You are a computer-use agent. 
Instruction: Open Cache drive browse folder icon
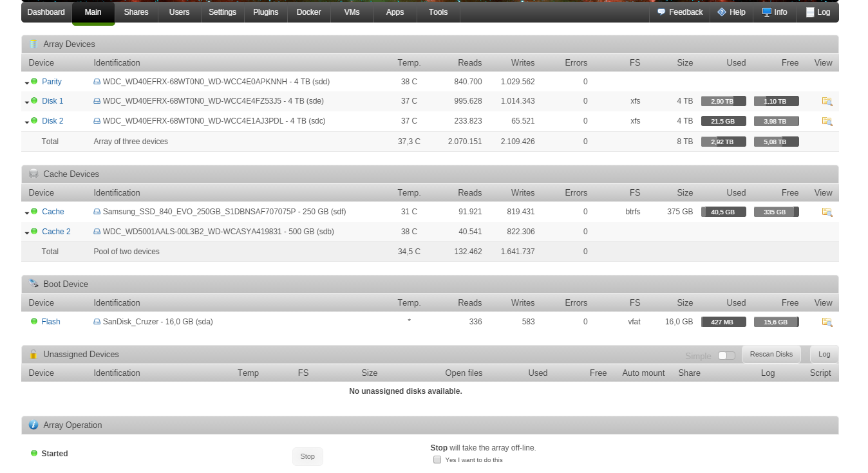(827, 212)
